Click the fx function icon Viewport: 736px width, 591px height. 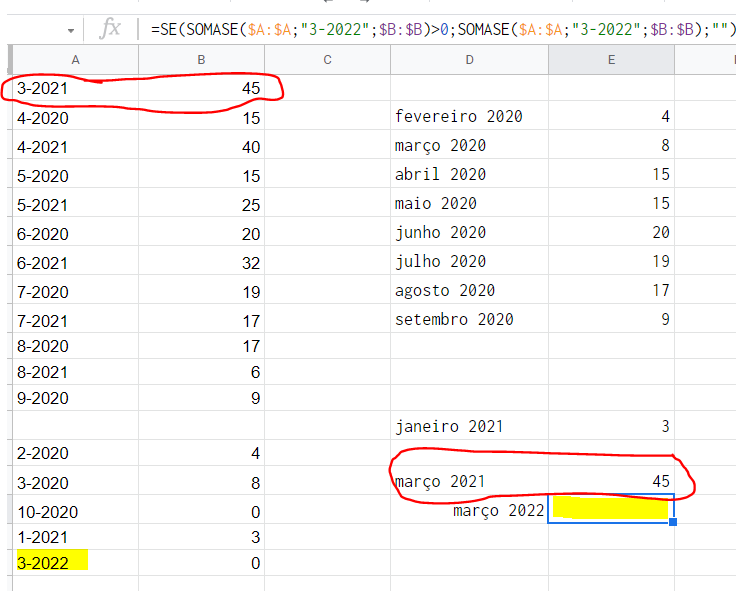(x=110, y=28)
